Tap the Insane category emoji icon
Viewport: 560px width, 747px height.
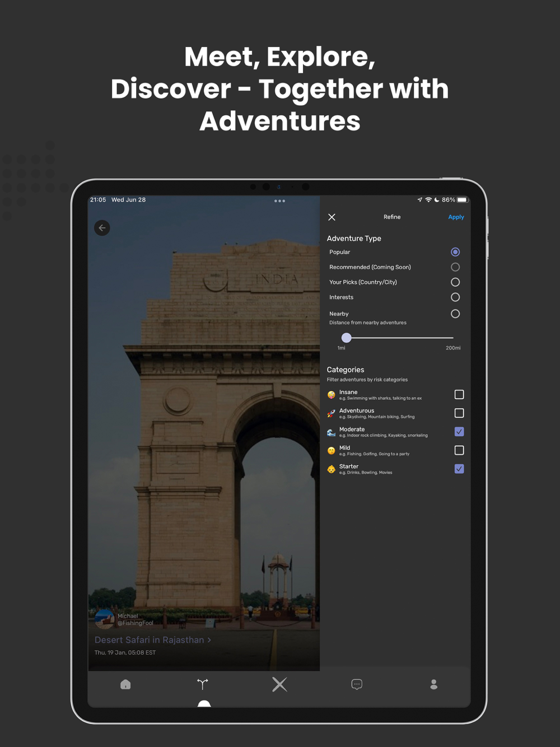coord(332,395)
